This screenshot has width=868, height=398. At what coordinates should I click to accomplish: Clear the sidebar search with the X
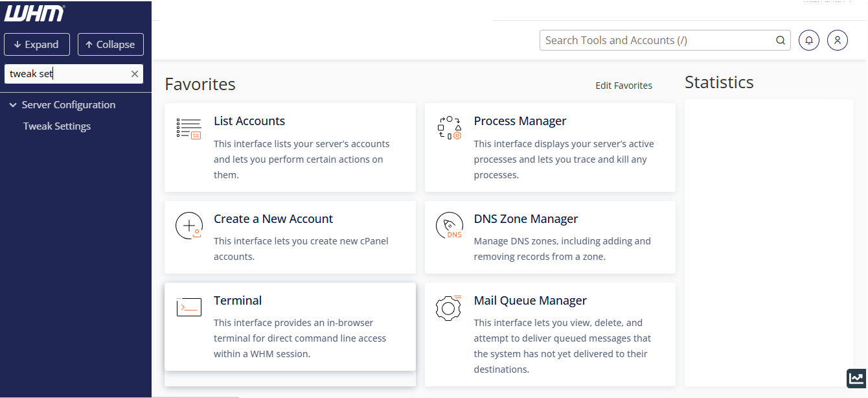pyautogui.click(x=135, y=74)
